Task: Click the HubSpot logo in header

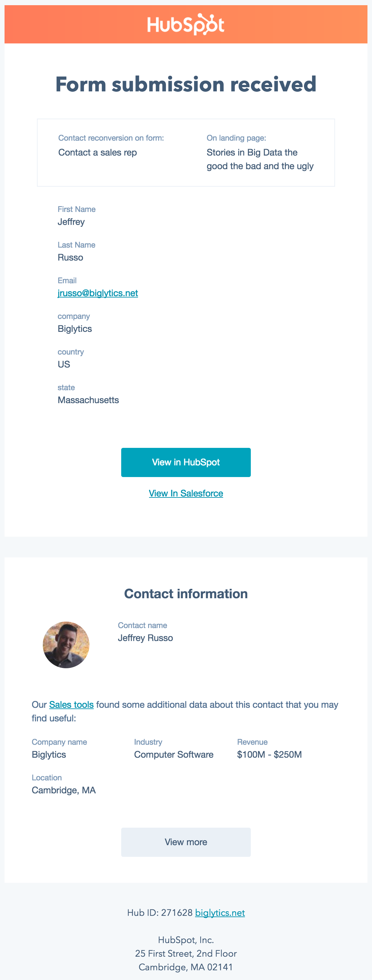Action: coord(186,24)
